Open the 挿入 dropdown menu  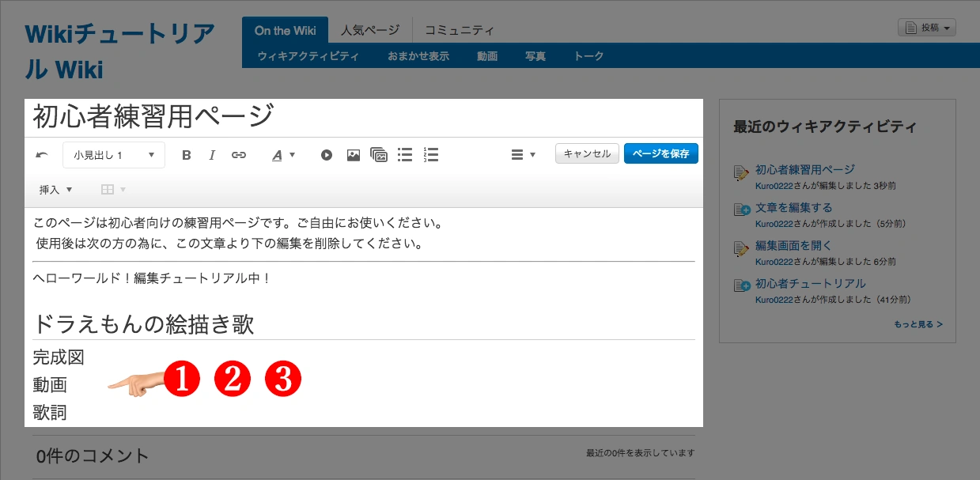tap(55, 190)
